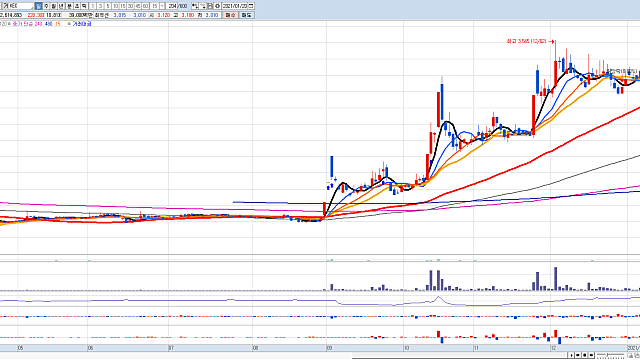The width and height of the screenshot is (640, 360).
Task: Click the first playback arrow at chart bottom
Action: (571, 355)
